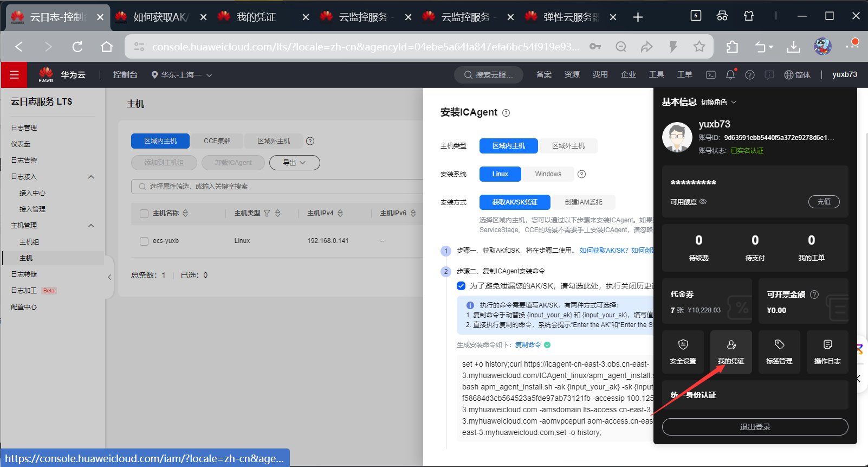Check the ecs-yuxb row checkbox
The height and width of the screenshot is (467, 868).
(144, 241)
